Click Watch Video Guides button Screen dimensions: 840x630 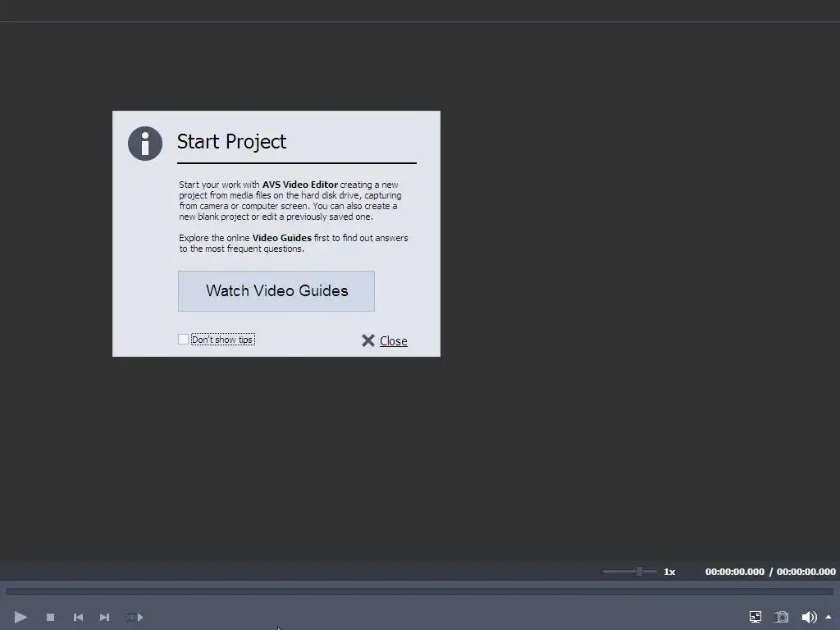point(276,291)
